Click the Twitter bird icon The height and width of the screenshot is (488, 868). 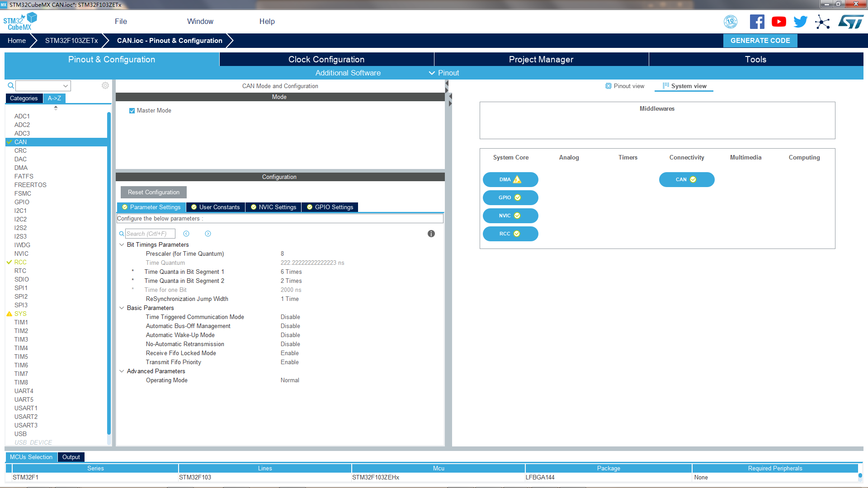(x=800, y=22)
